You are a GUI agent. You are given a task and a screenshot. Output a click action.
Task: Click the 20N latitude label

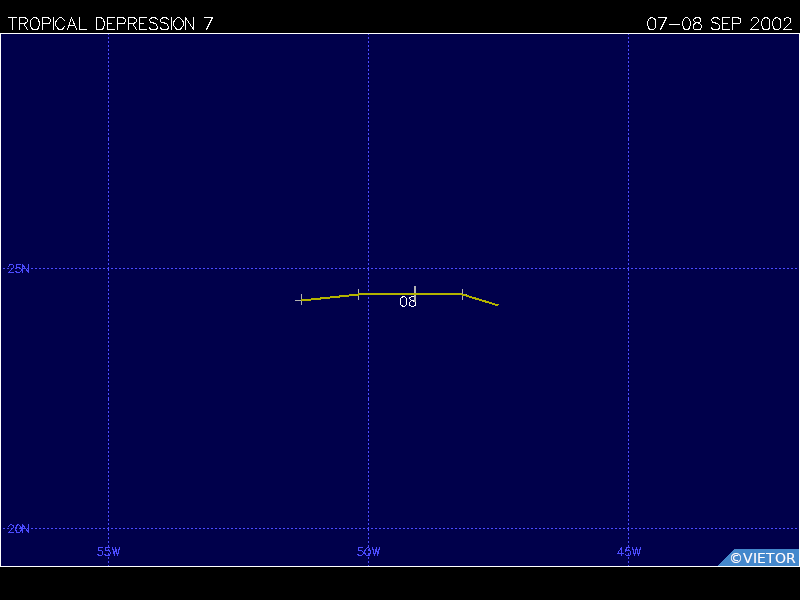[18, 529]
